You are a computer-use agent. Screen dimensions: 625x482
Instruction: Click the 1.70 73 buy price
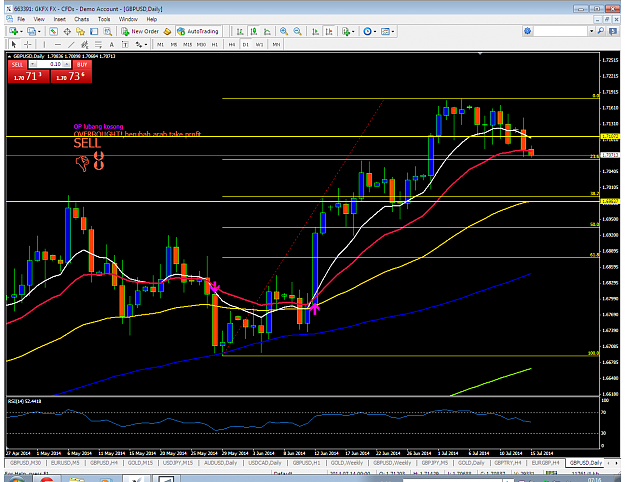pyautogui.click(x=71, y=77)
